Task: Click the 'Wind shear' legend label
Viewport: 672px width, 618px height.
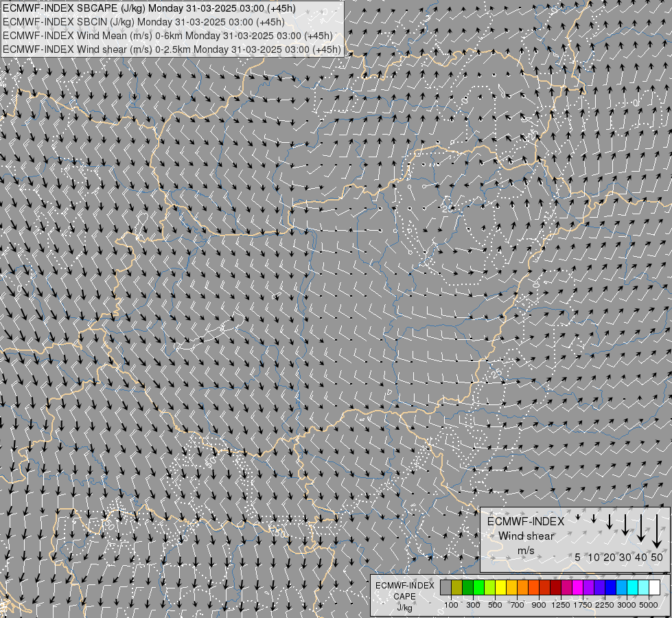Action: [x=526, y=536]
